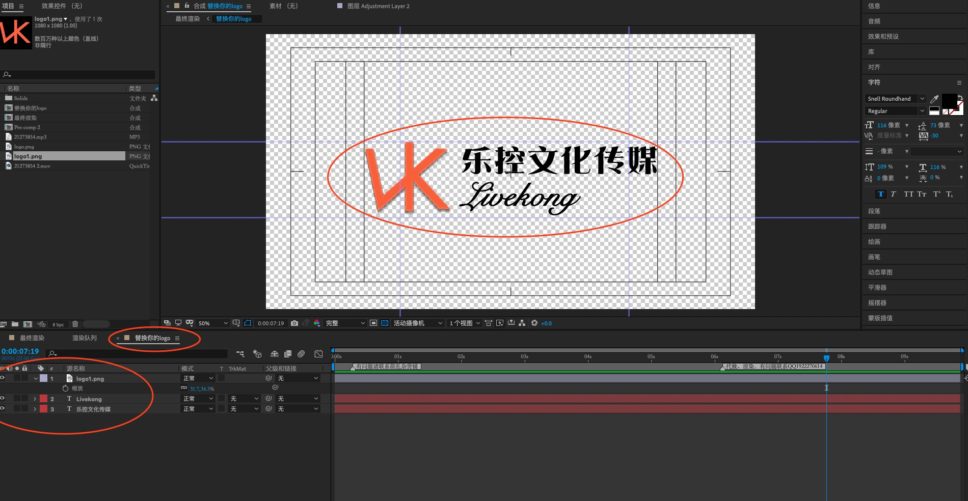Click the no stroke color swatch
Screen dimensions: 968x501
[960, 112]
